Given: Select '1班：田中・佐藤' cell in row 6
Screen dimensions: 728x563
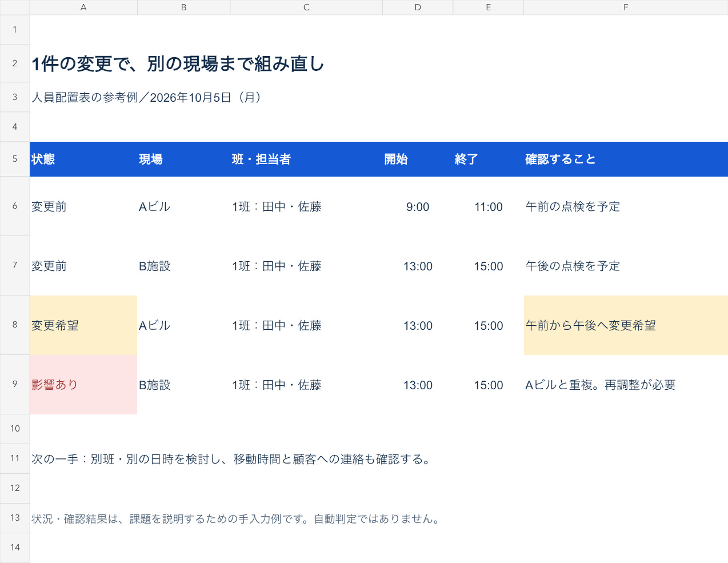Looking at the screenshot, I should 306,206.
